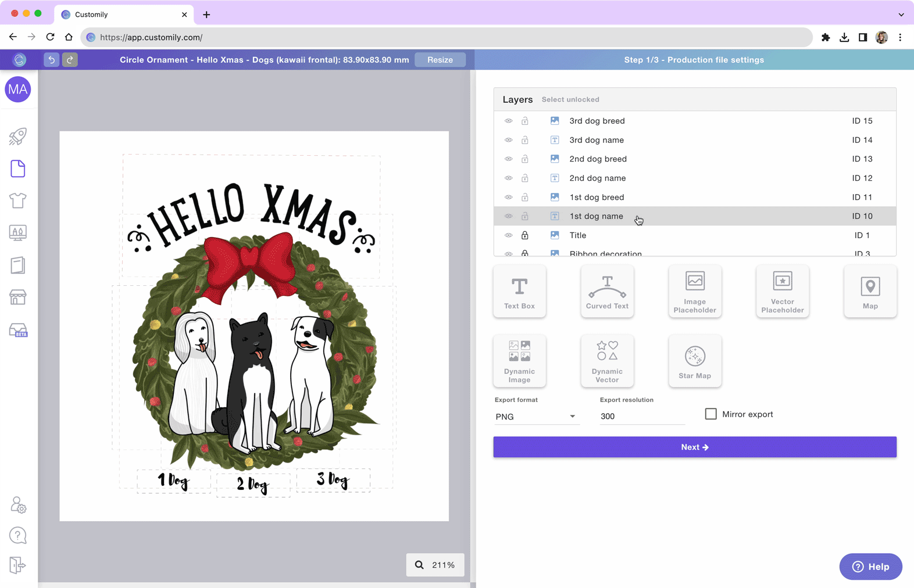
Task: Click the browser profile avatar
Action: tap(881, 37)
